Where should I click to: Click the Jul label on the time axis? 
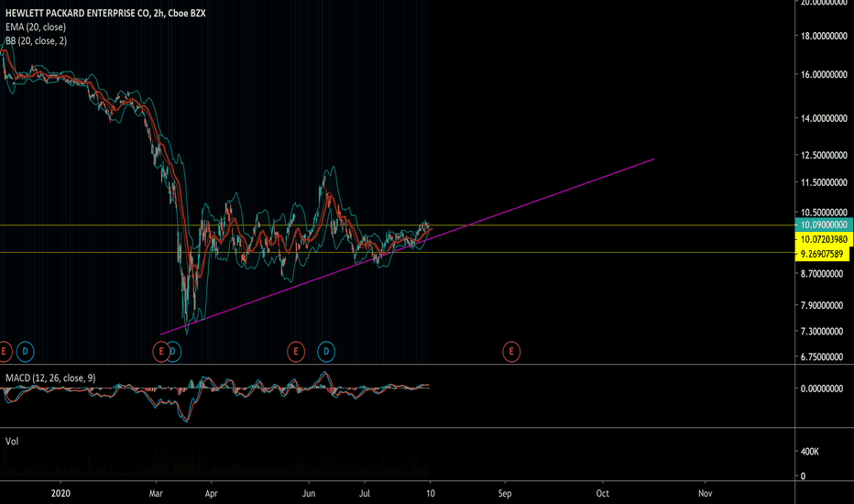365,494
